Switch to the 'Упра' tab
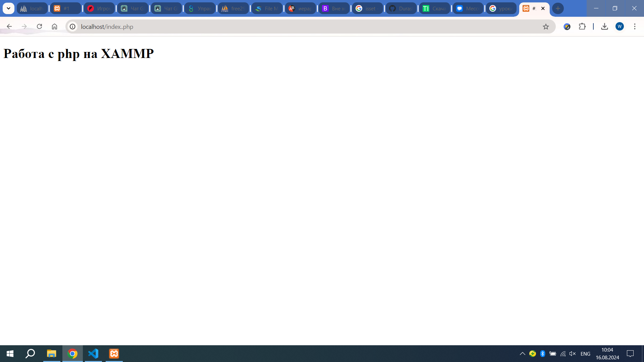The width and height of the screenshot is (644, 362). pos(200,8)
